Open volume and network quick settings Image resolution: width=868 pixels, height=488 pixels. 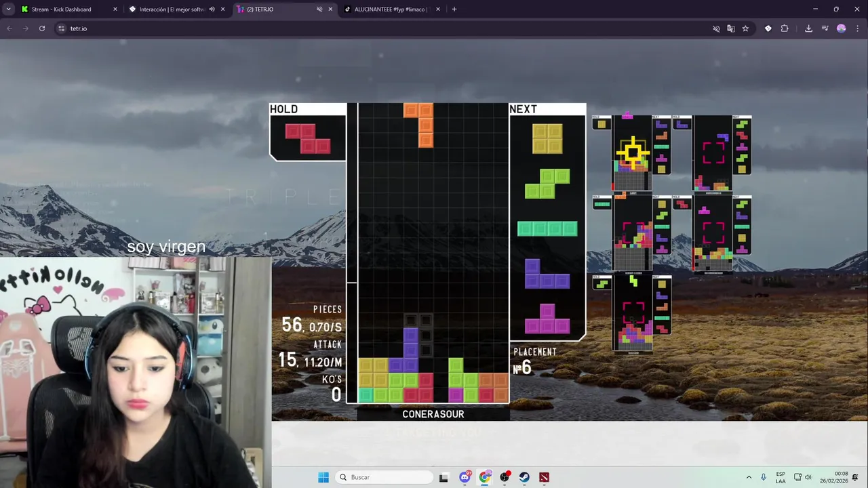click(x=803, y=477)
